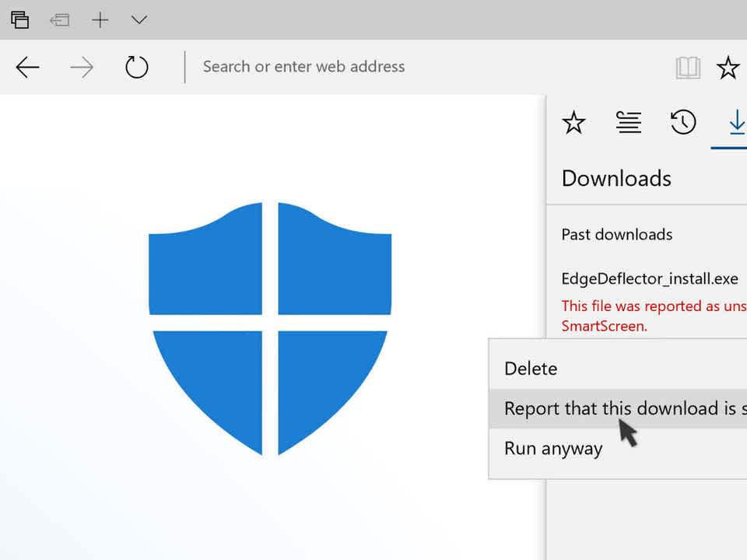Click the forward navigation arrow
Image resolution: width=747 pixels, height=560 pixels.
click(x=81, y=67)
